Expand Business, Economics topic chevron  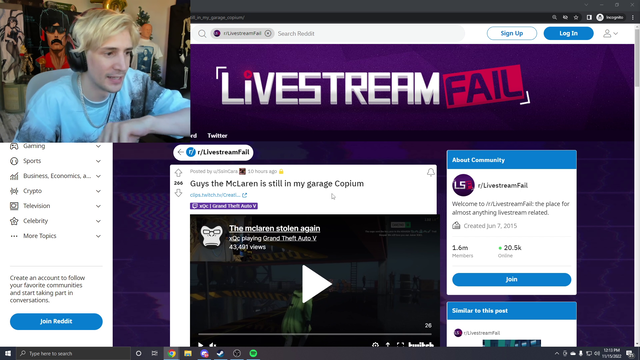[98, 176]
